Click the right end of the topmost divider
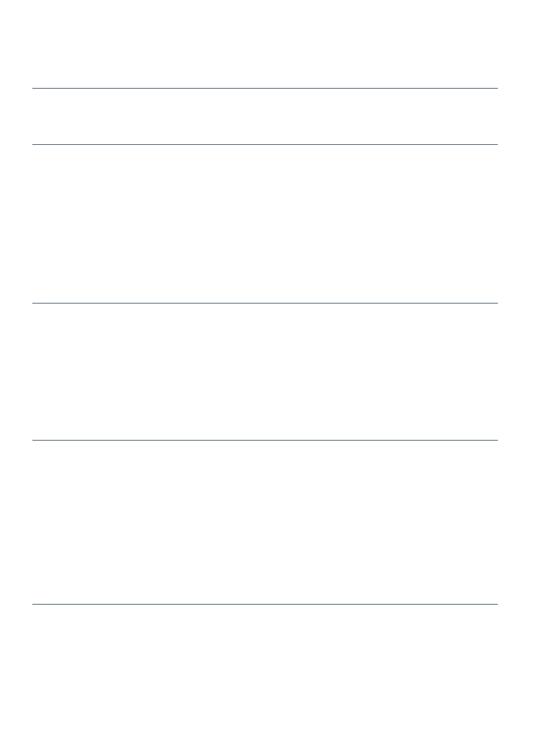The width and height of the screenshot is (535, 756). coord(497,89)
